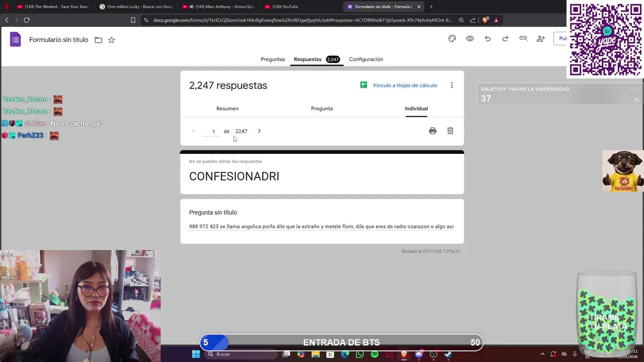Switch to the Configuración tab
The height and width of the screenshot is (362, 644).
click(366, 59)
